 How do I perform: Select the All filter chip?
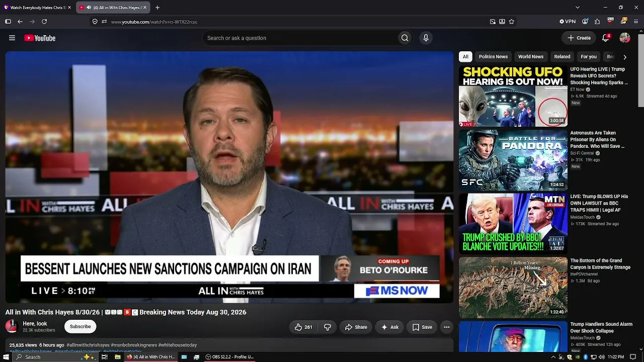click(x=465, y=57)
